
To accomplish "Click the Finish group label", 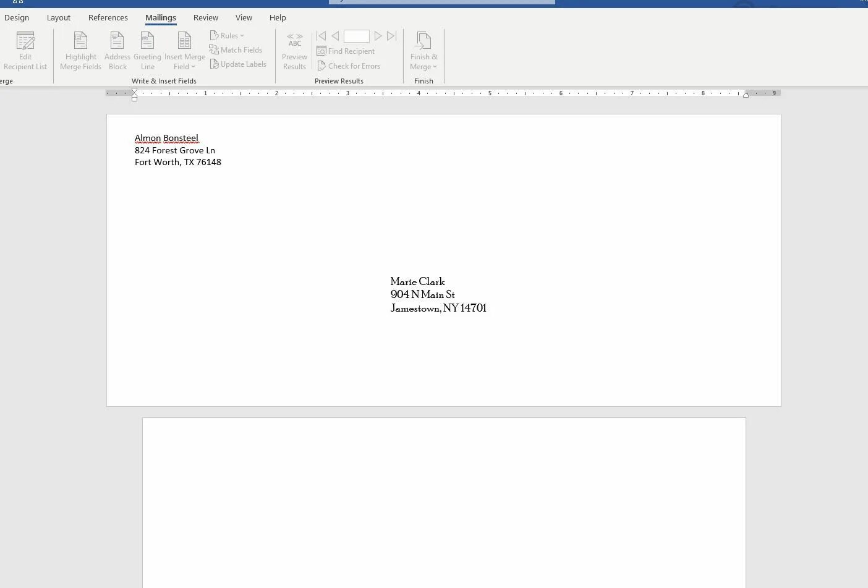I will point(423,81).
